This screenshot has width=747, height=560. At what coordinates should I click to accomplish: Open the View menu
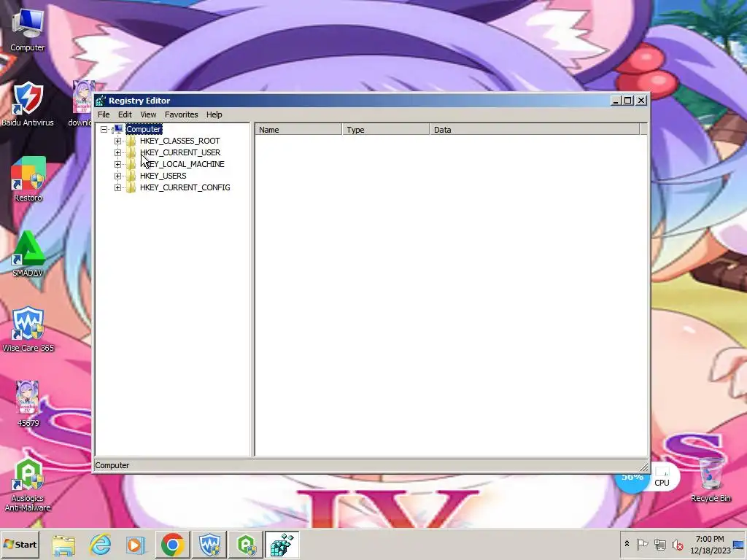148,114
